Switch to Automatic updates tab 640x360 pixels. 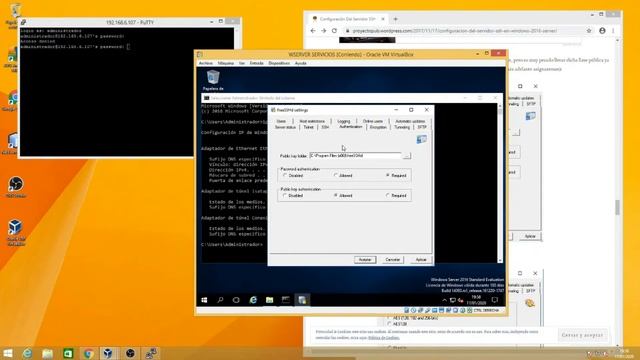tap(410, 121)
